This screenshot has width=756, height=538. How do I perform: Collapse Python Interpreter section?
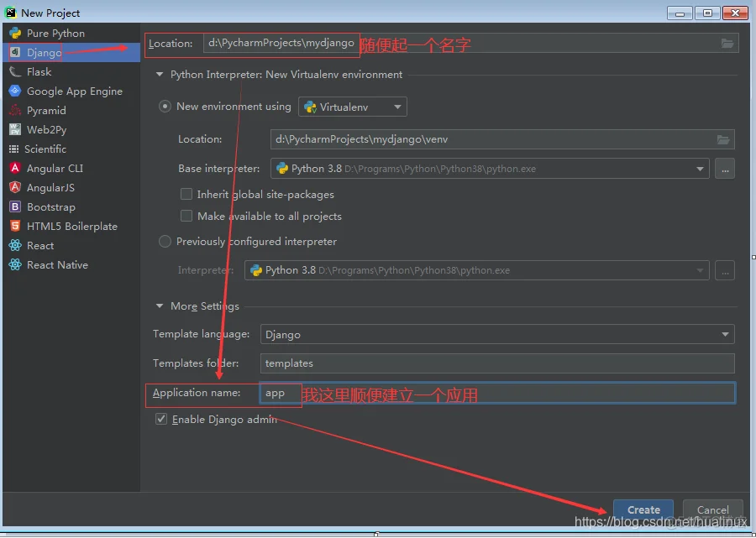(x=159, y=75)
